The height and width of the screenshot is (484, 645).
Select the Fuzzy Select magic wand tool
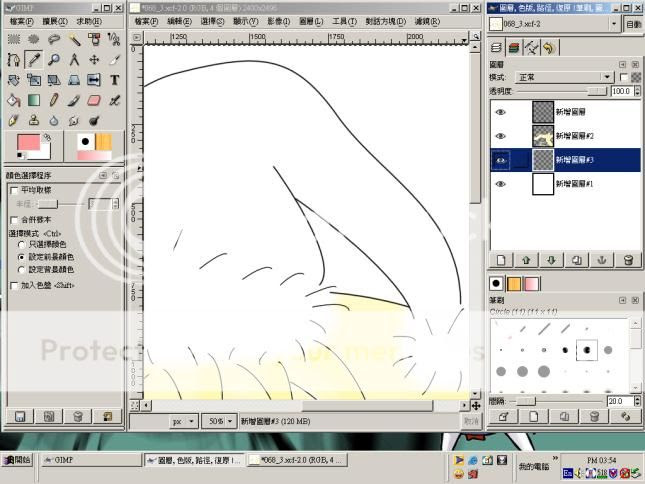coord(74,39)
